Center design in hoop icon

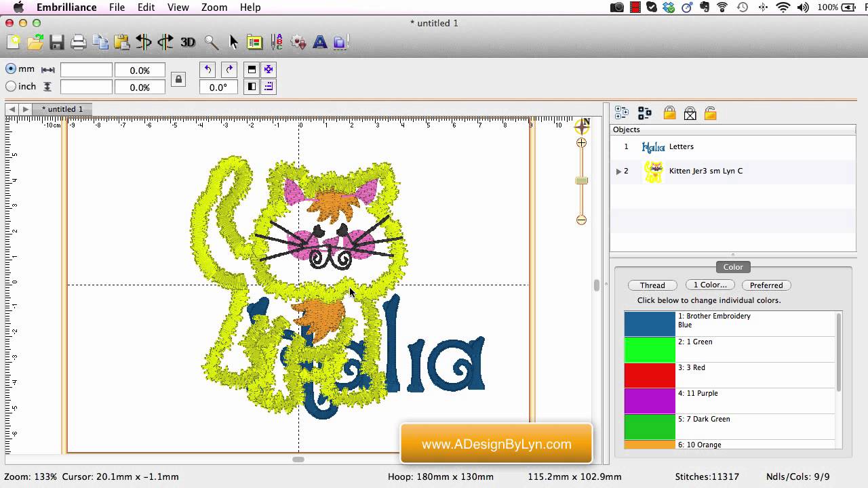tap(269, 69)
